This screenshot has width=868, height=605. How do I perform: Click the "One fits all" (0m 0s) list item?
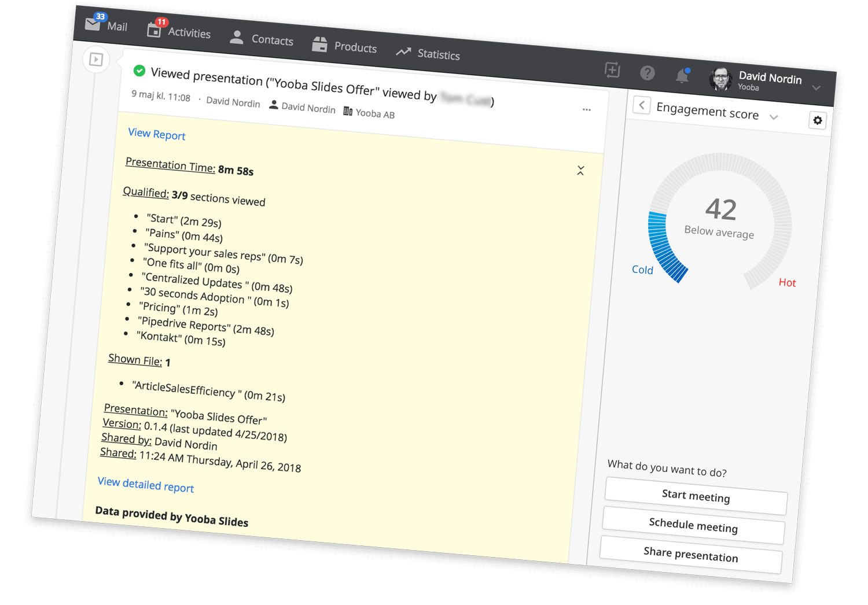(192, 265)
